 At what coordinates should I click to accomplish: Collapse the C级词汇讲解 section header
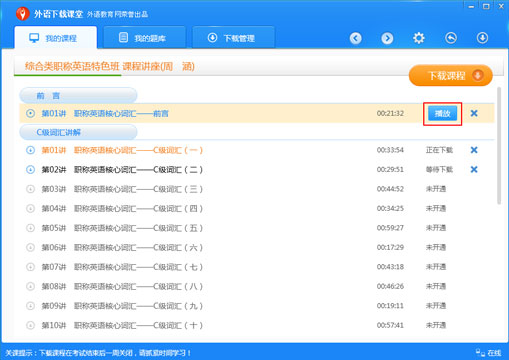(x=78, y=132)
